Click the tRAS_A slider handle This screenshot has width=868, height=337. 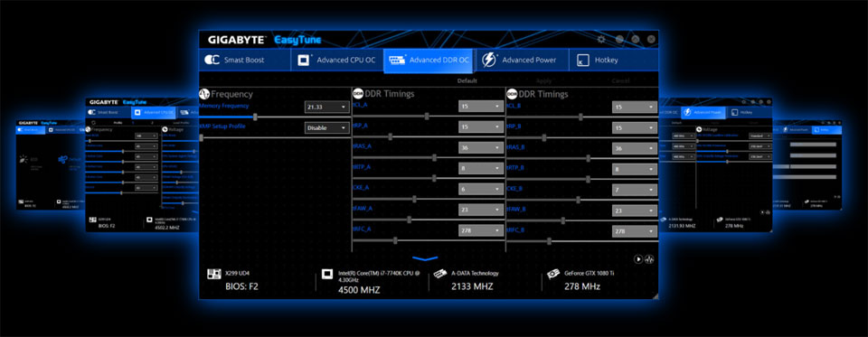coord(434,158)
